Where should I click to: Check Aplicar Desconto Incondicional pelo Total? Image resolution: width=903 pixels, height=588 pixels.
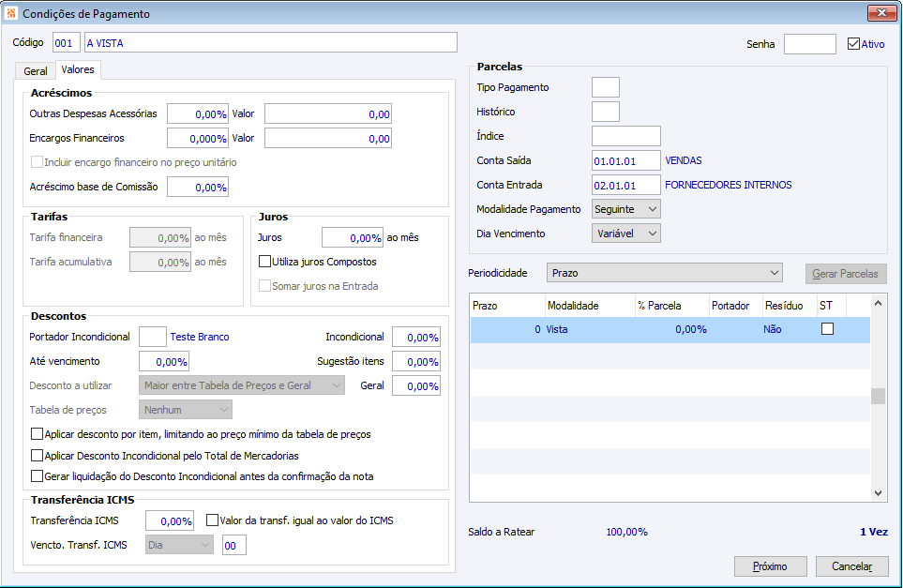click(37, 456)
